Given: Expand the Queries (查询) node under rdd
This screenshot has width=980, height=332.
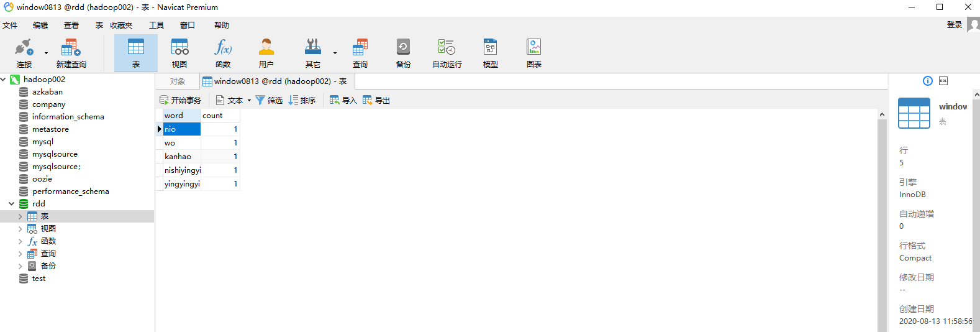Looking at the screenshot, I should [20, 254].
